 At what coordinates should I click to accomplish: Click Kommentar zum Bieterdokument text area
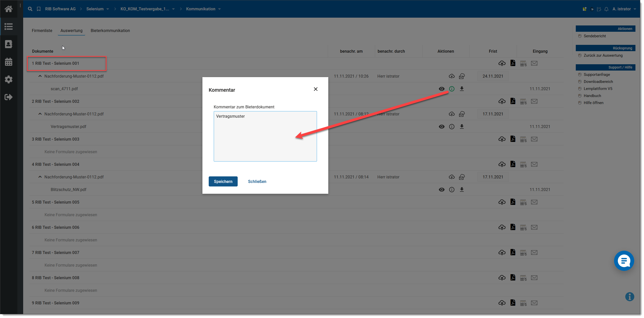265,136
